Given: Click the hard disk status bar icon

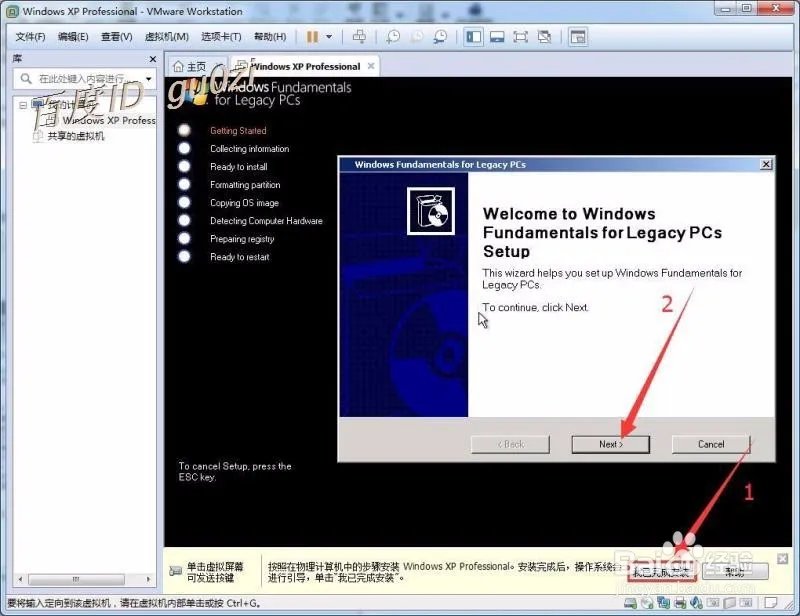Looking at the screenshot, I should (x=629, y=603).
